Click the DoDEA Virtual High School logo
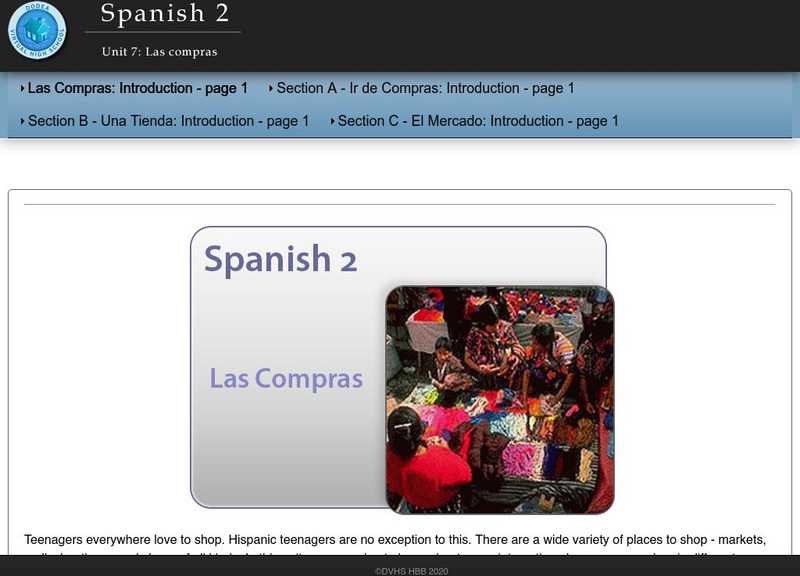The image size is (800, 576). 37,30
